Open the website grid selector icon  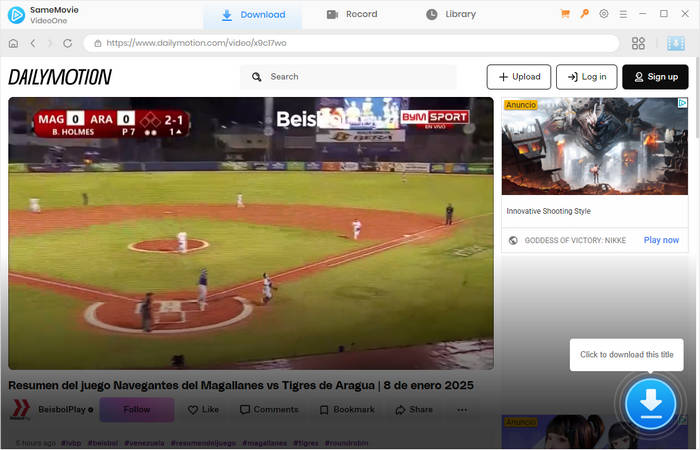click(638, 43)
